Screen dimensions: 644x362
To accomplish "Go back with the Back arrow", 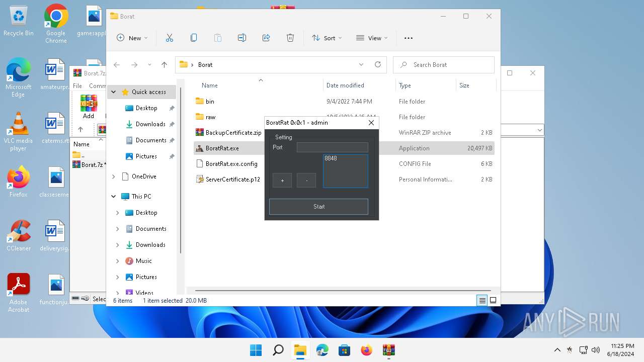I will tap(117, 65).
